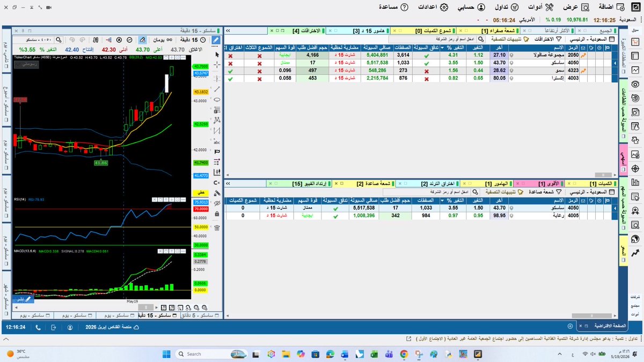The height and width of the screenshot is (362, 644).
Task: Click the circled A auto-scale icon
Action: tap(119, 40)
